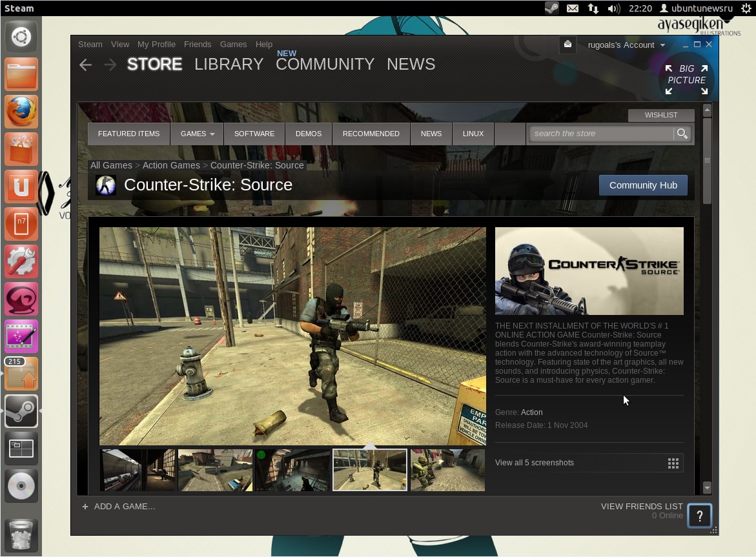Go forward with the Steam forward arrow
The height and width of the screenshot is (557, 756).
[x=110, y=65]
